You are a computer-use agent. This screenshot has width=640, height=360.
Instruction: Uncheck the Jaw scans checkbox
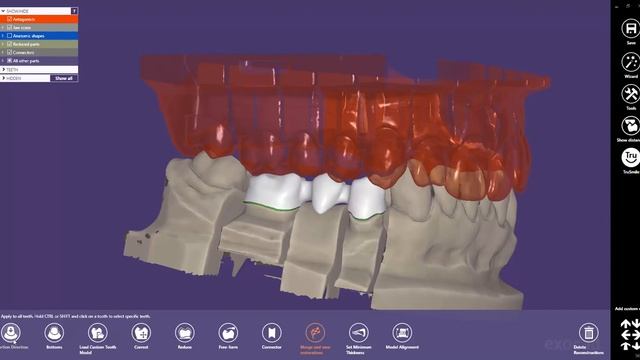click(x=9, y=27)
